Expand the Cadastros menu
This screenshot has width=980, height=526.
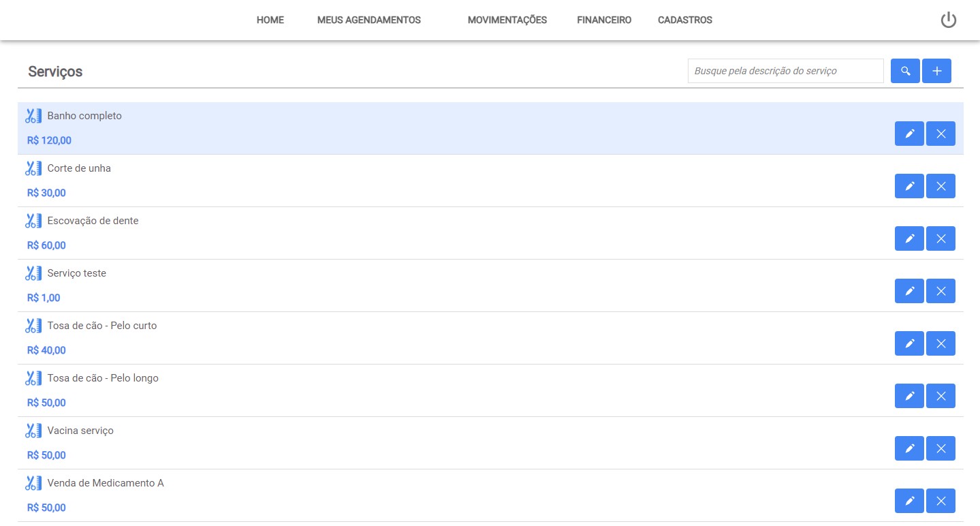pyautogui.click(x=684, y=20)
